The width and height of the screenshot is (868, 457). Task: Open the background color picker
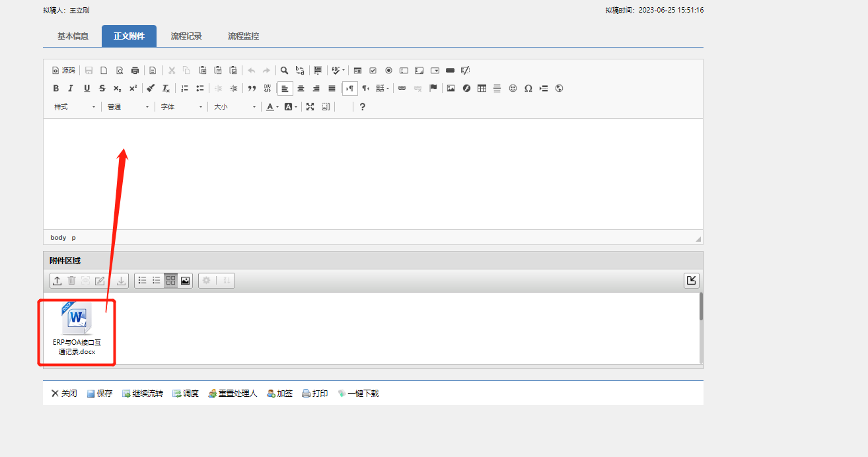(291, 106)
